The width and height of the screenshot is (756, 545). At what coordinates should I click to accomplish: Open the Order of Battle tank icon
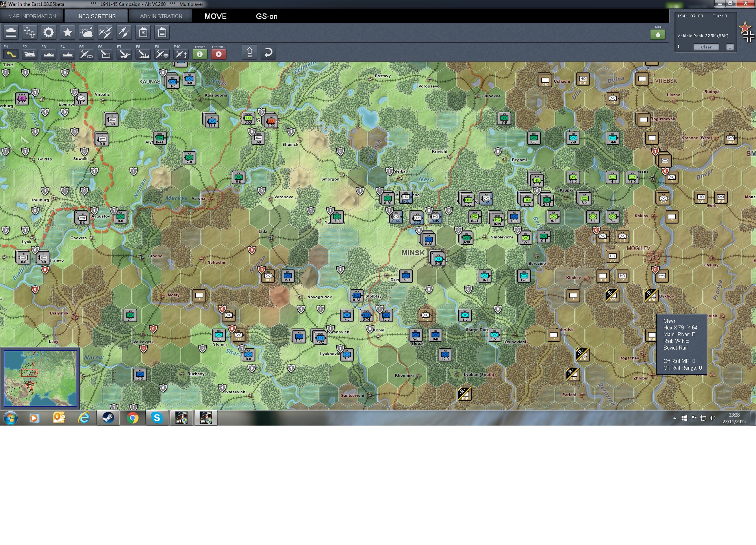tap(11, 32)
